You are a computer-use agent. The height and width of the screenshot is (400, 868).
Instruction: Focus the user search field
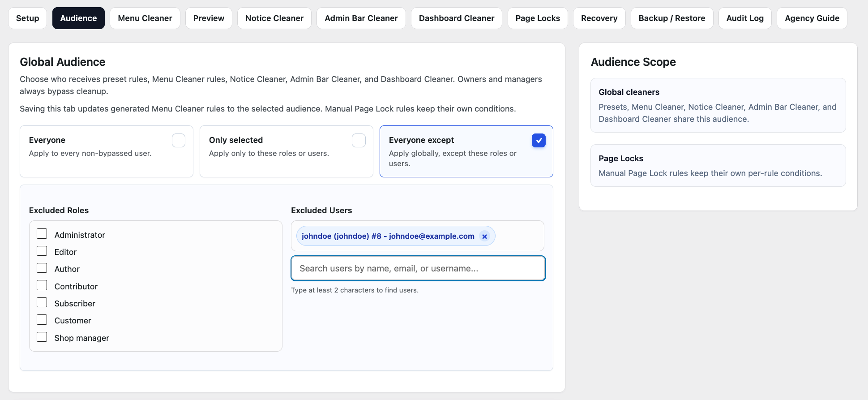[418, 268]
